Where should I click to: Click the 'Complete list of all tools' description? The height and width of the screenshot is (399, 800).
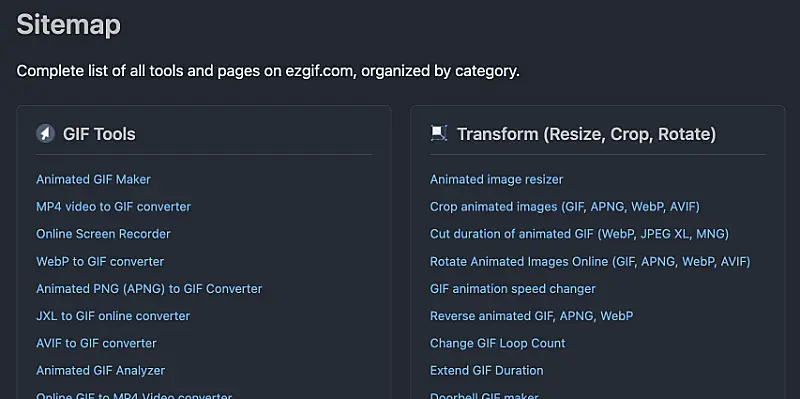click(x=268, y=71)
